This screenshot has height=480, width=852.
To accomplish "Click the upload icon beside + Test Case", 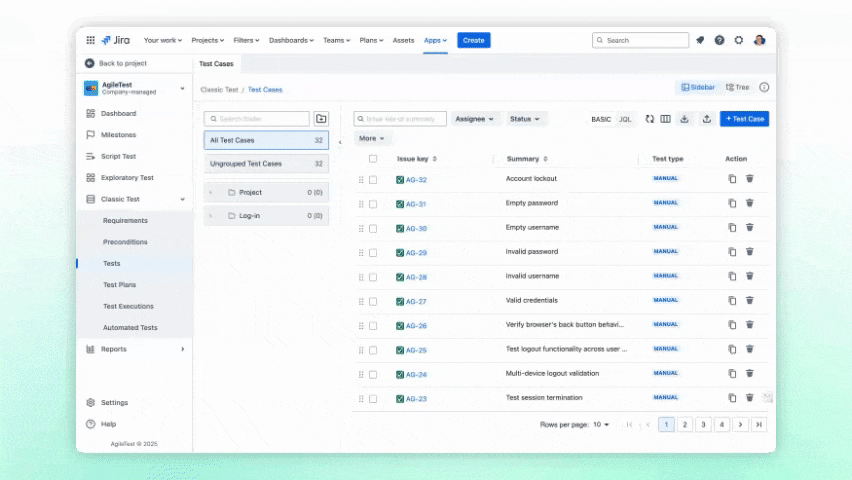I will (707, 119).
